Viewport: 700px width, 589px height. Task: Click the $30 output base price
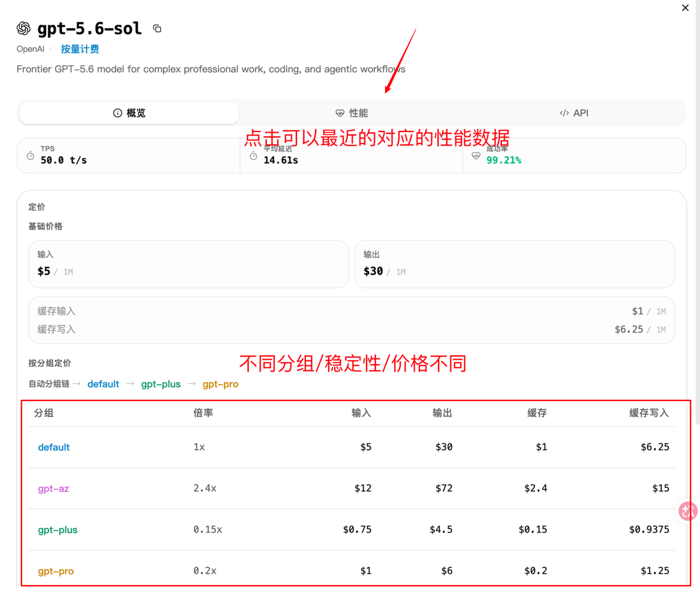pyautogui.click(x=373, y=271)
